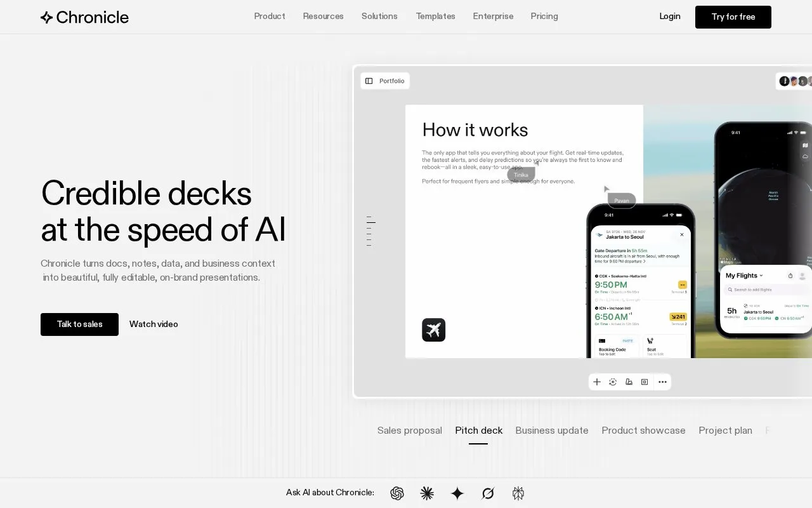812x508 pixels.
Task: Click the Gemini sparkle icon
Action: [457, 493]
